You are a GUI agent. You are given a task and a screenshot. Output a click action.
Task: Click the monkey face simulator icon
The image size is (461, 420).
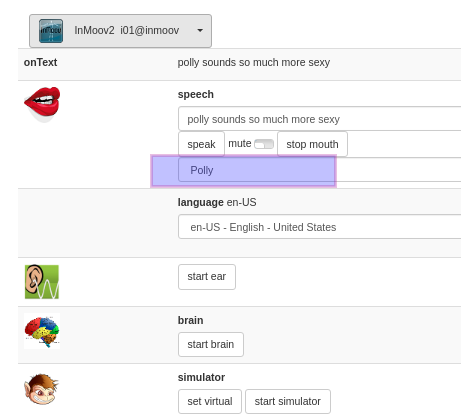click(x=42, y=389)
